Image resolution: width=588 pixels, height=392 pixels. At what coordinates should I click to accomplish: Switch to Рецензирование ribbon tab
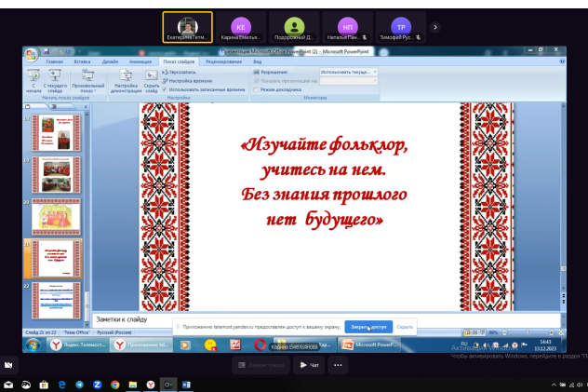[x=223, y=61]
